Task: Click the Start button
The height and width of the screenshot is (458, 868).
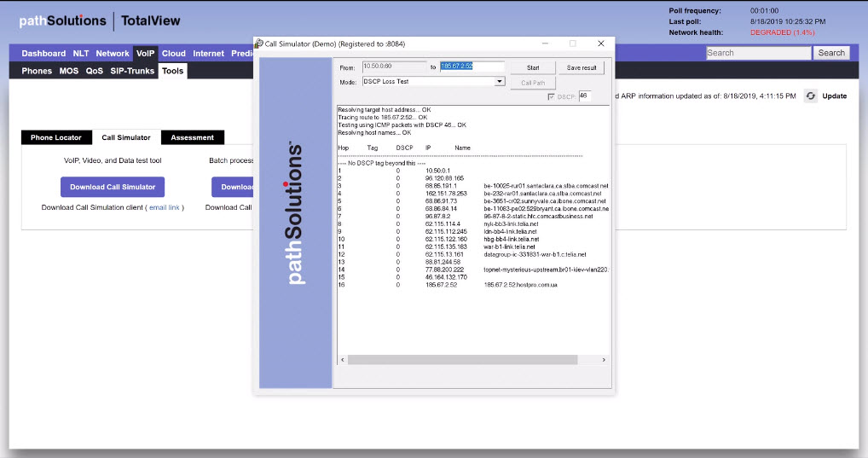Action: (x=533, y=67)
